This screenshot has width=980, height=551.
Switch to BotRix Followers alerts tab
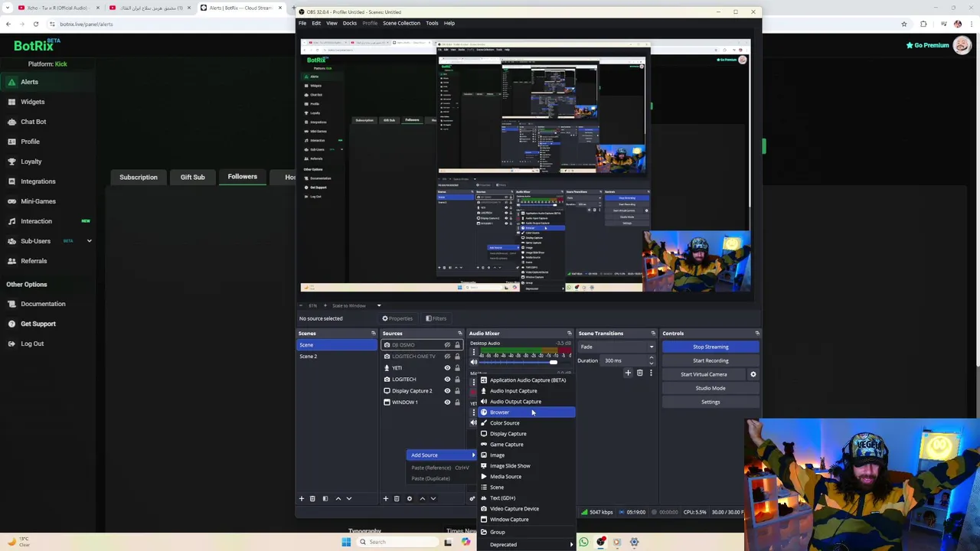pos(242,177)
